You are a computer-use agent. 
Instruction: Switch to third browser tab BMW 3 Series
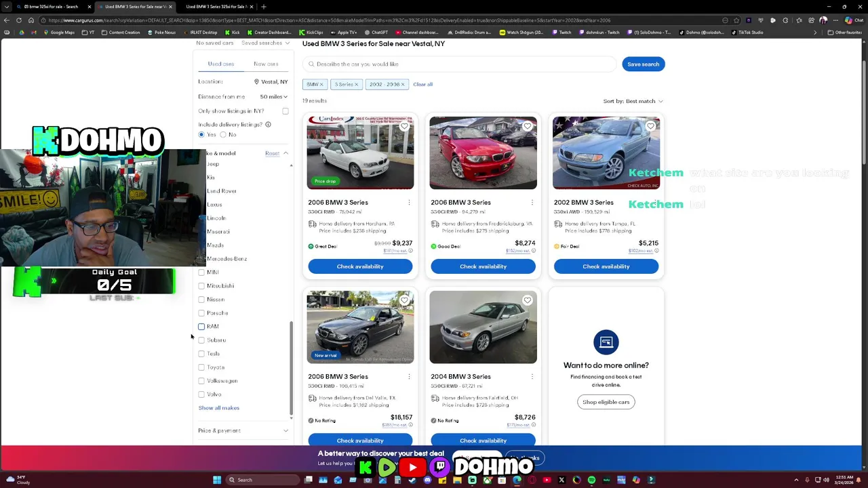pos(216,7)
